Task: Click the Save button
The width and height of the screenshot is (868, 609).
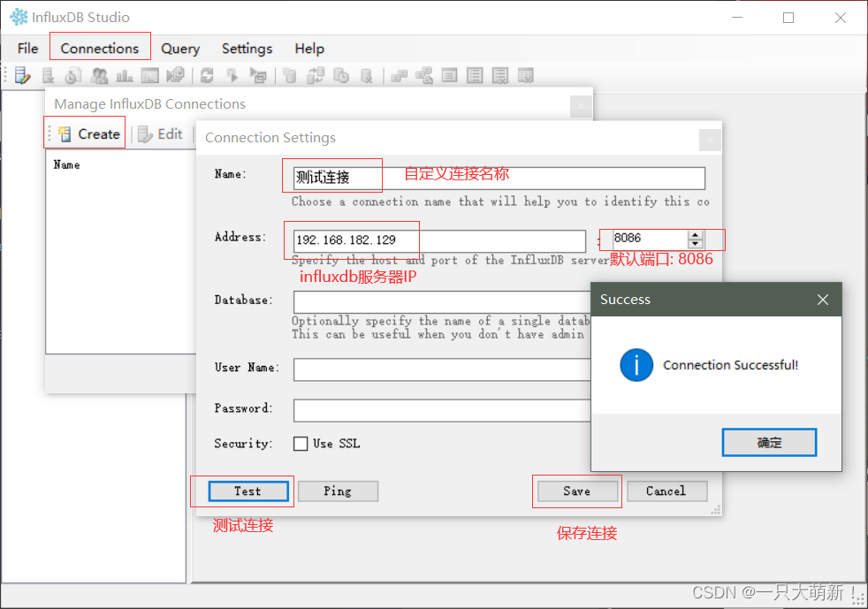Action: click(577, 491)
